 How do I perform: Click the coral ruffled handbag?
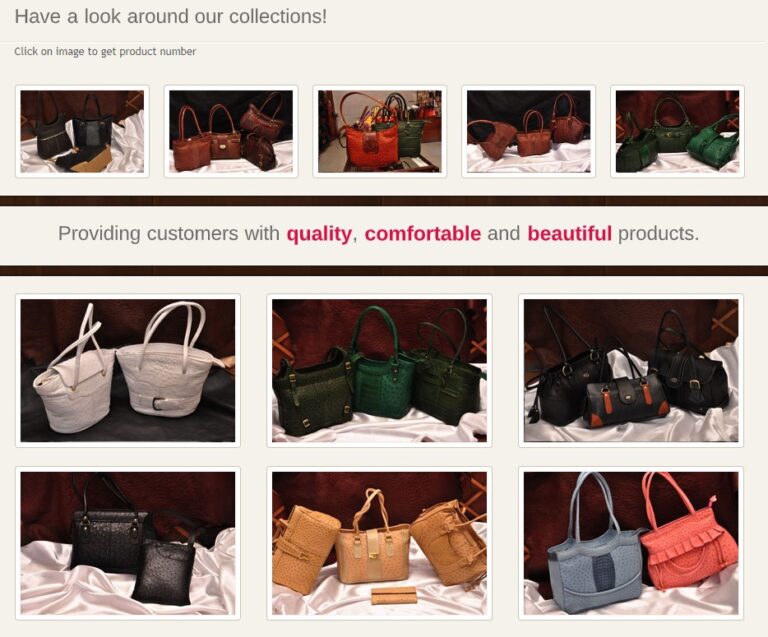click(x=687, y=543)
